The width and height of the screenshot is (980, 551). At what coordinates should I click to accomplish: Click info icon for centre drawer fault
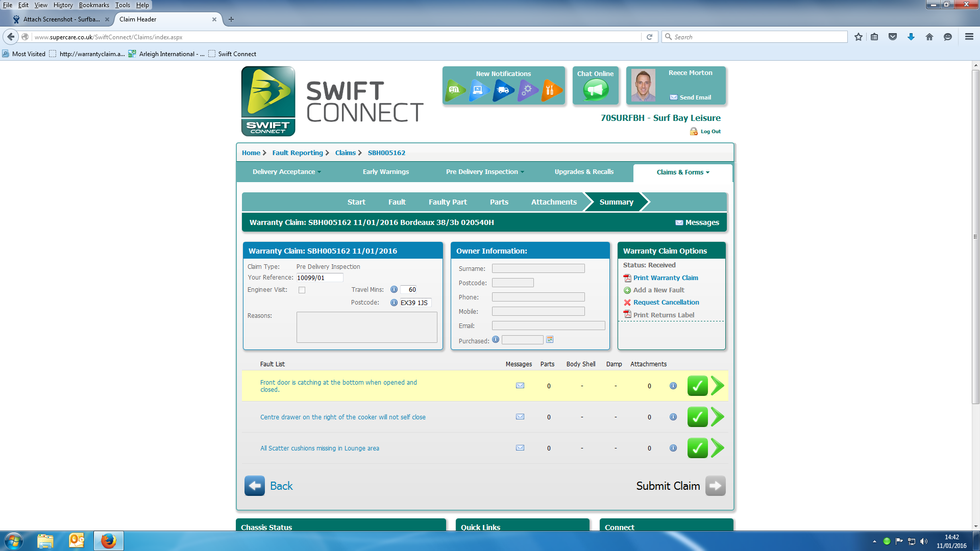(x=673, y=417)
